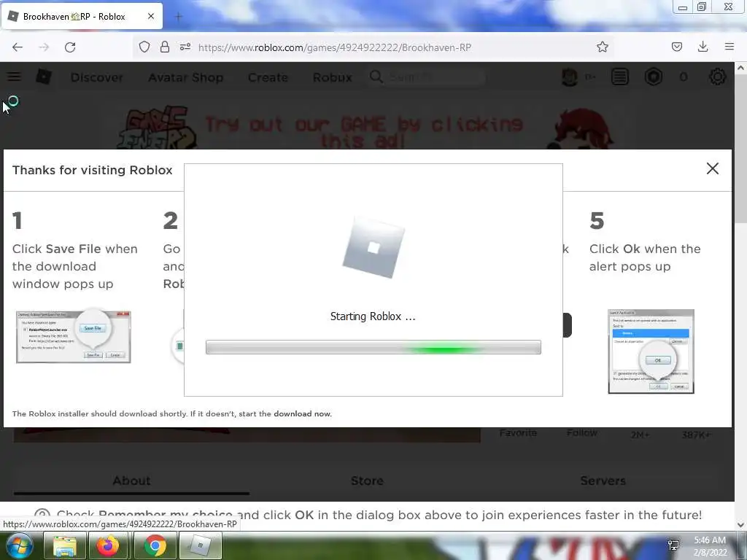
Task: Click the Thanks for visiting Roblox heading
Action: pyautogui.click(x=93, y=170)
